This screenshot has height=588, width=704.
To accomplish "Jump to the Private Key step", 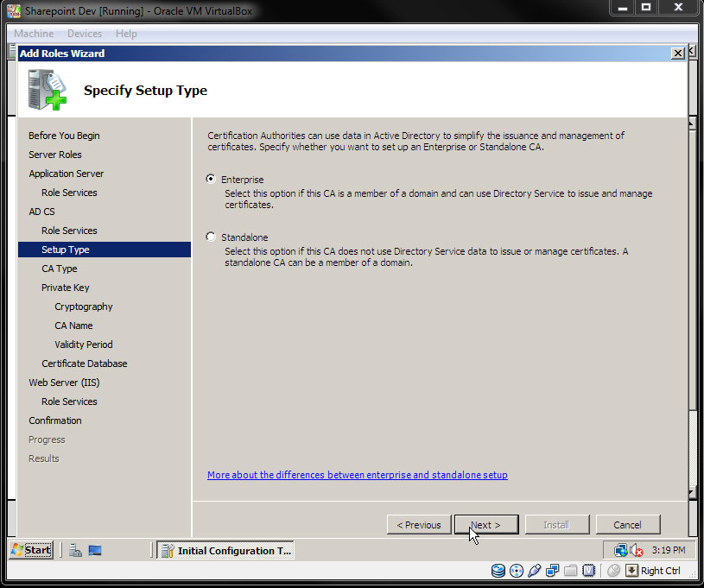I will (x=66, y=288).
